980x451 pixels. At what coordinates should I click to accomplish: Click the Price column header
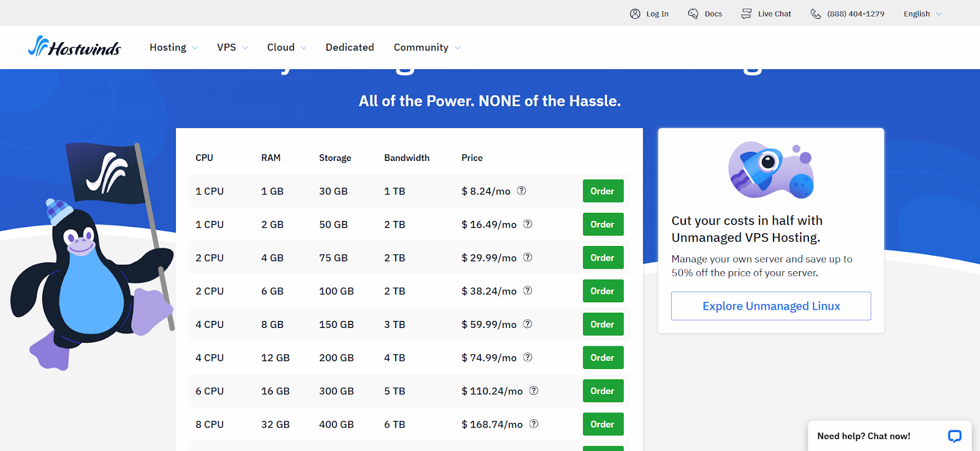(x=472, y=158)
